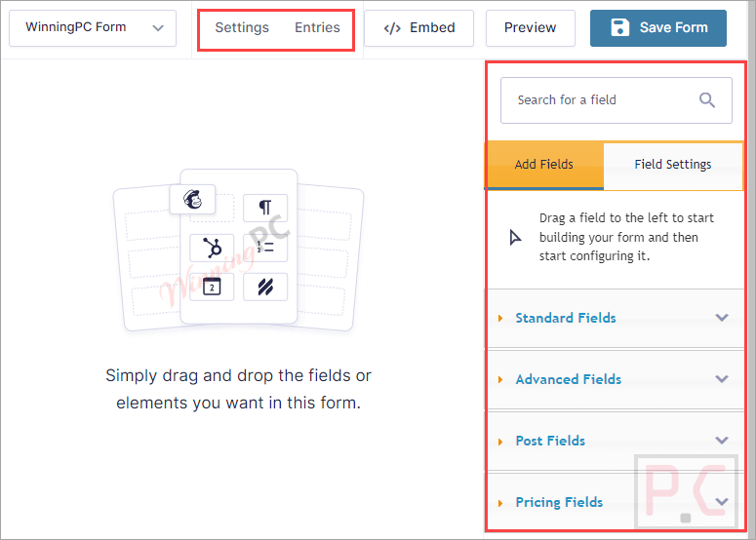Viewport: 756px width, 540px height.
Task: Click the calendar date icon
Action: click(x=212, y=287)
